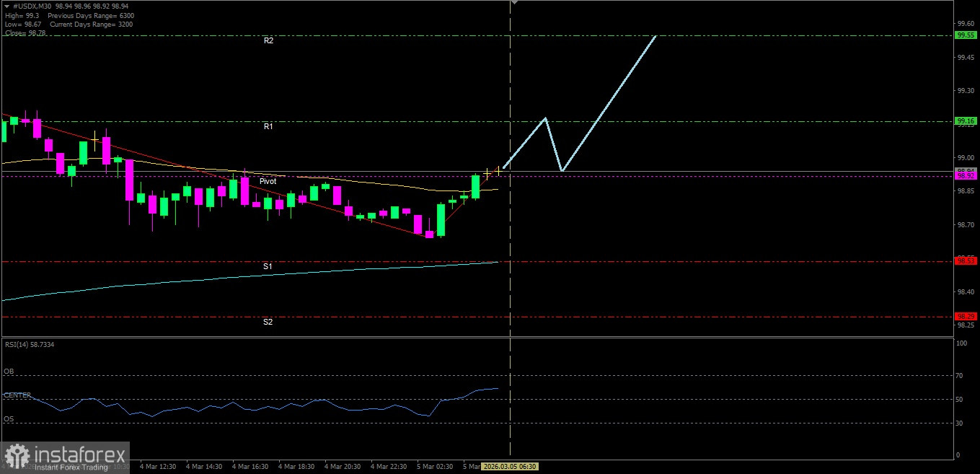Click the 4 Mar 22:30 time label

click(x=389, y=467)
